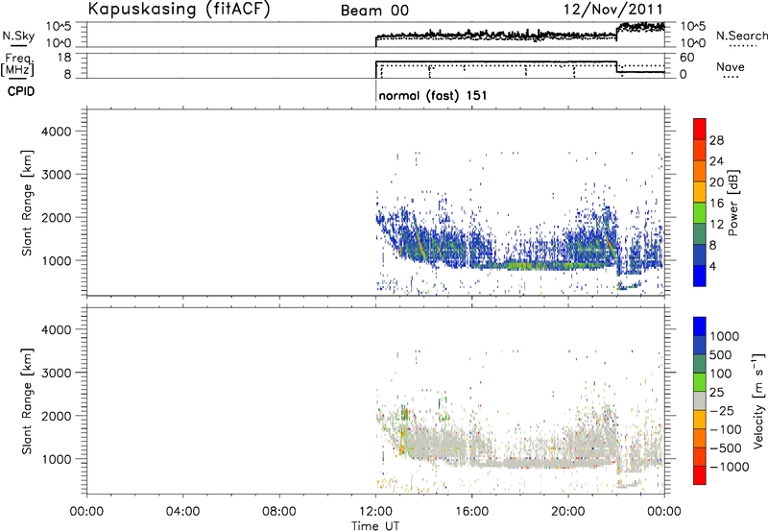Screen dimensions: 768x532
Task: Click the 'CPID' label
Action: tap(21, 91)
